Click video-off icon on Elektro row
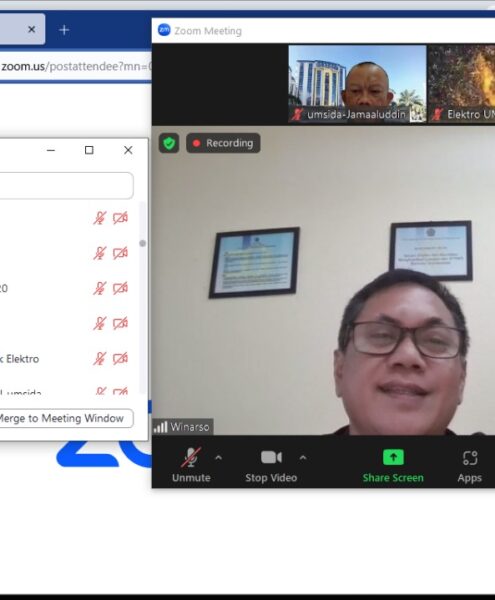This screenshot has height=600, width=495. (120, 359)
